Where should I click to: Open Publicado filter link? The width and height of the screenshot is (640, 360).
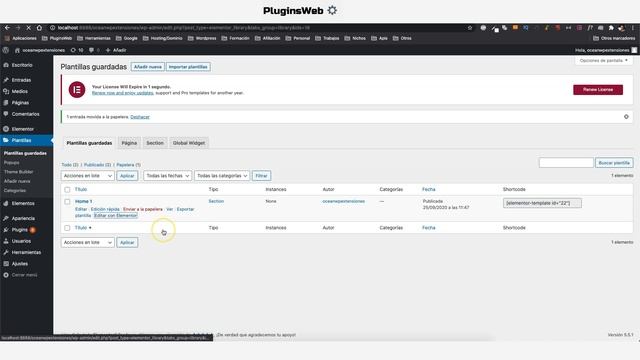(98, 165)
